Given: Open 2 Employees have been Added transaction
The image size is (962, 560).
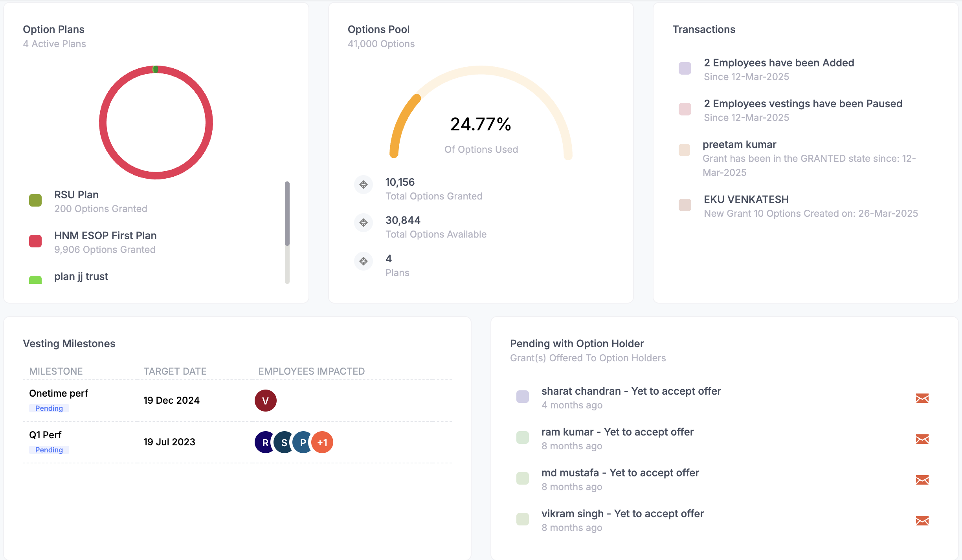Looking at the screenshot, I should [x=779, y=63].
